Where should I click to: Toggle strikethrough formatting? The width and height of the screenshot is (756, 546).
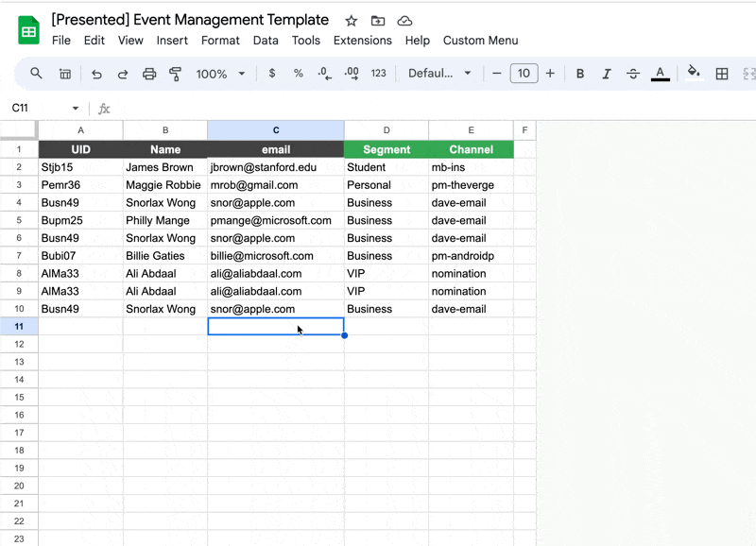(633, 74)
